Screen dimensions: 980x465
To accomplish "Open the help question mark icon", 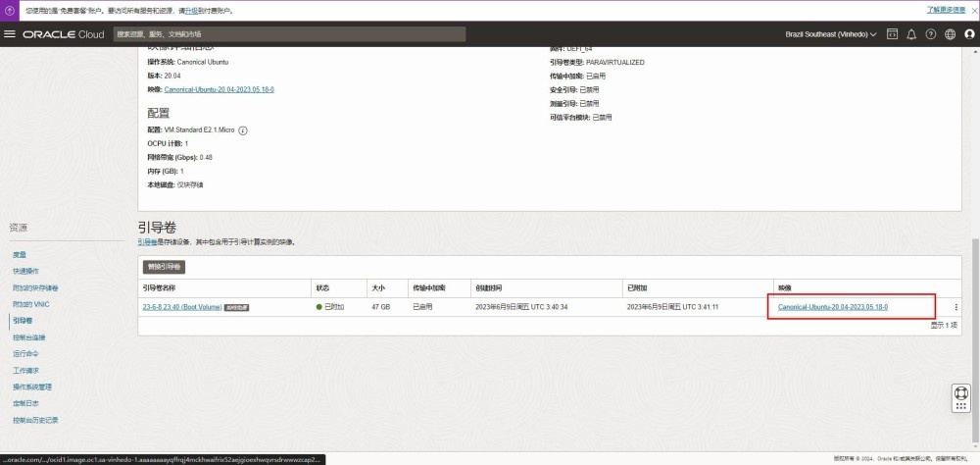I will [x=931, y=34].
